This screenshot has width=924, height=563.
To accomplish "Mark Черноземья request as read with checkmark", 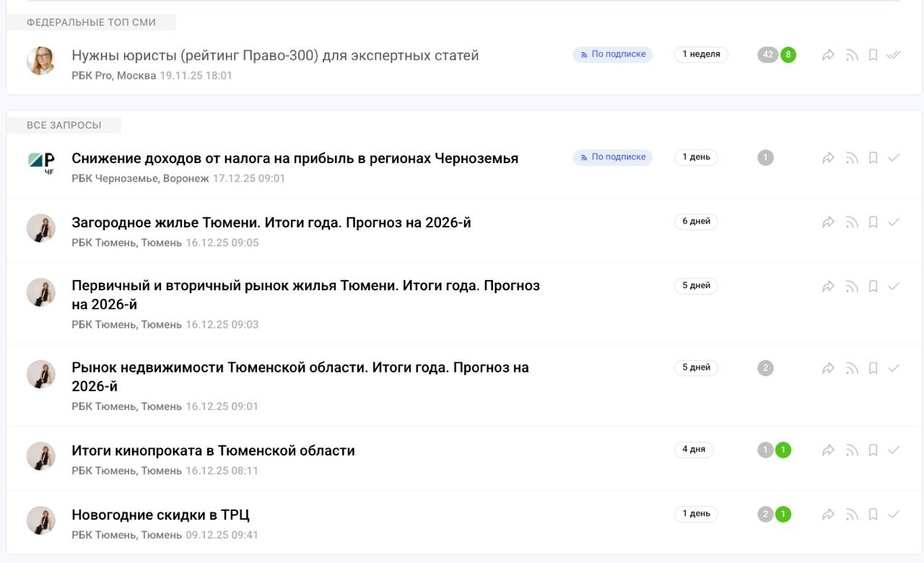I will [894, 158].
